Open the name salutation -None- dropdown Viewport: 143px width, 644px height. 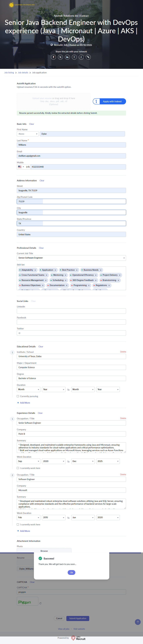point(28,134)
